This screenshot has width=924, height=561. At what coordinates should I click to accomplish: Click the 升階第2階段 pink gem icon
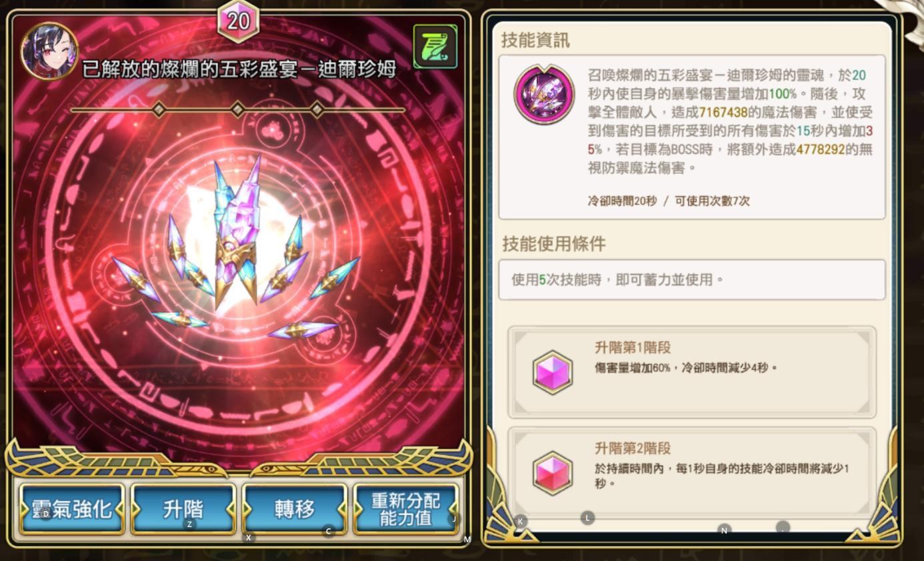pyautogui.click(x=553, y=473)
